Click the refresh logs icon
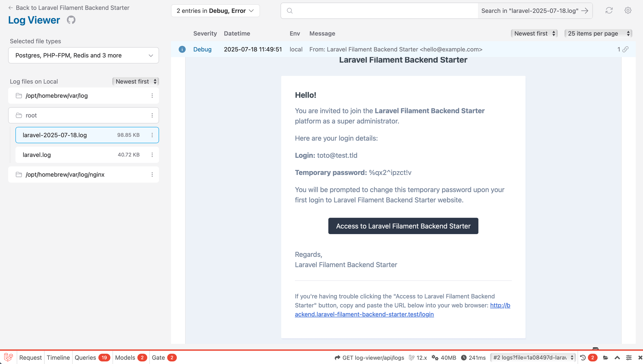This screenshot has width=643, height=364. 609,10
